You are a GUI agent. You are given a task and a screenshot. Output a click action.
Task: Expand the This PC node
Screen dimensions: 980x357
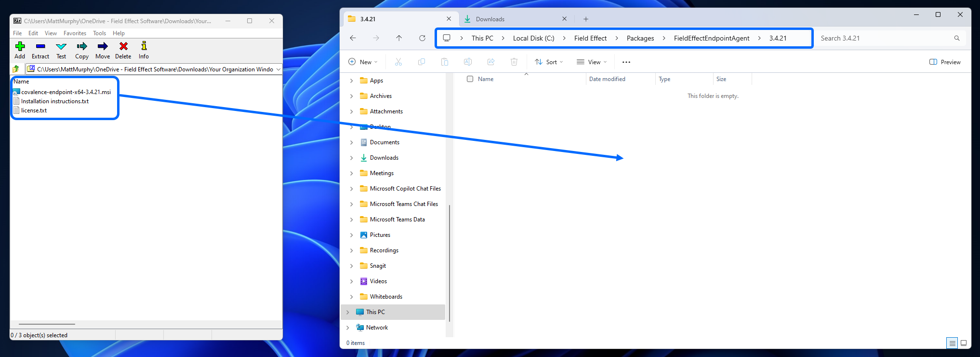(x=347, y=312)
